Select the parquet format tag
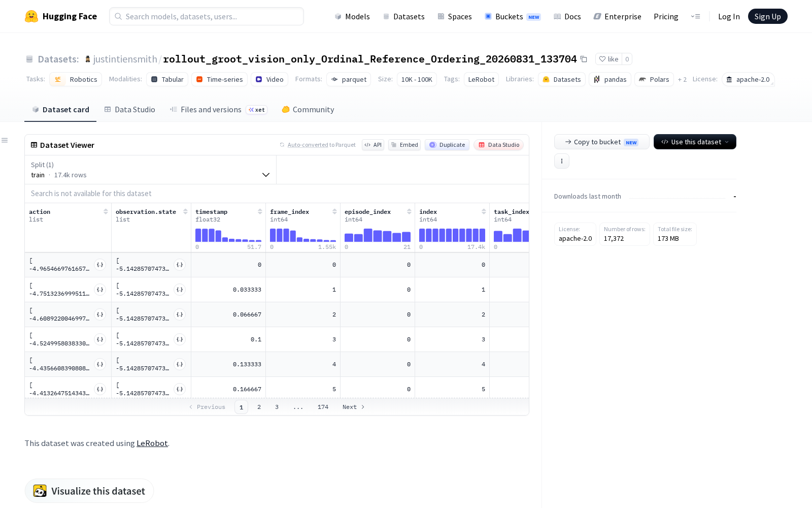The image size is (812, 508). point(349,79)
